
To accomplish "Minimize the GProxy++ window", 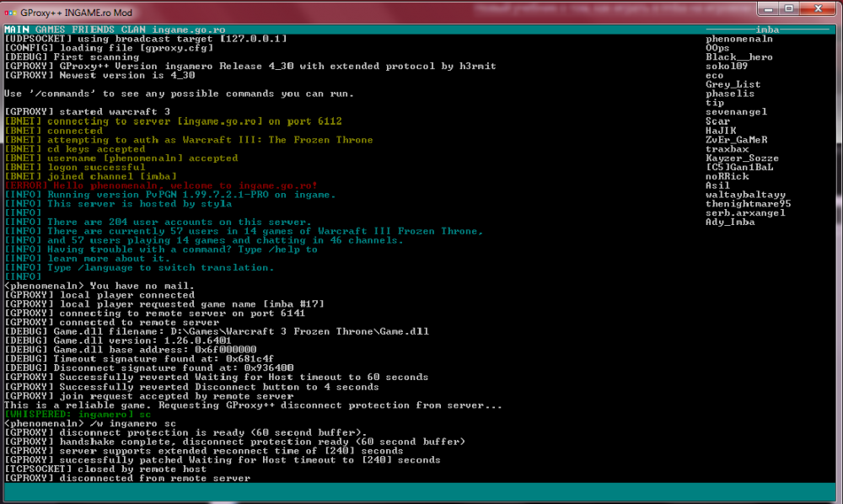I will tap(763, 9).
